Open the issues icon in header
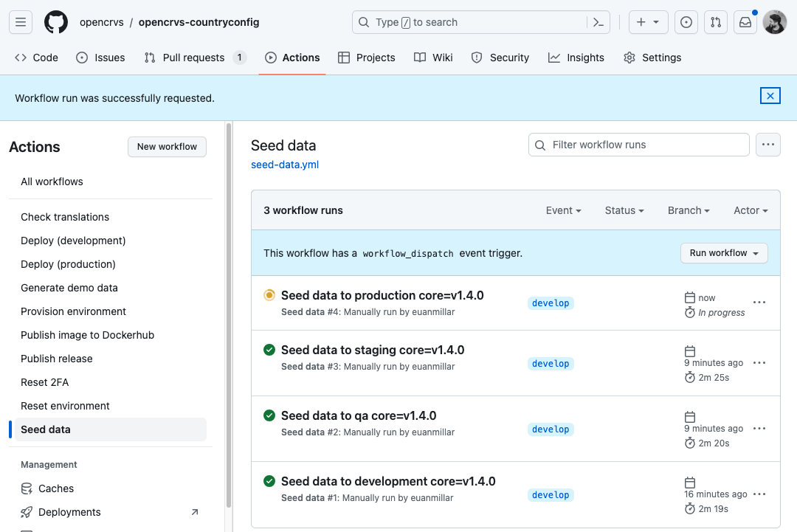Screen dimensions: 797x532 (x=686, y=22)
